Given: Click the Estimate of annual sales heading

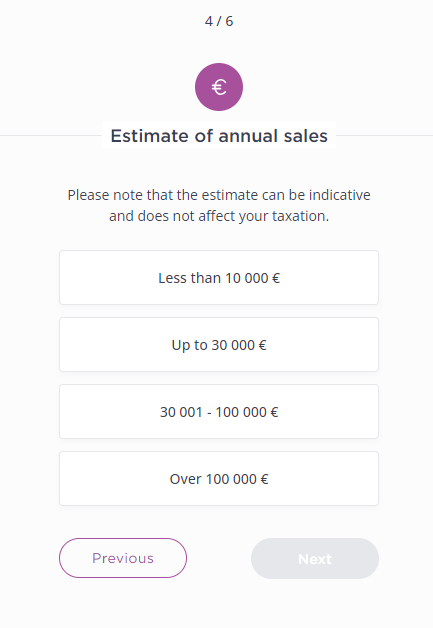Looking at the screenshot, I should pyautogui.click(x=219, y=136).
